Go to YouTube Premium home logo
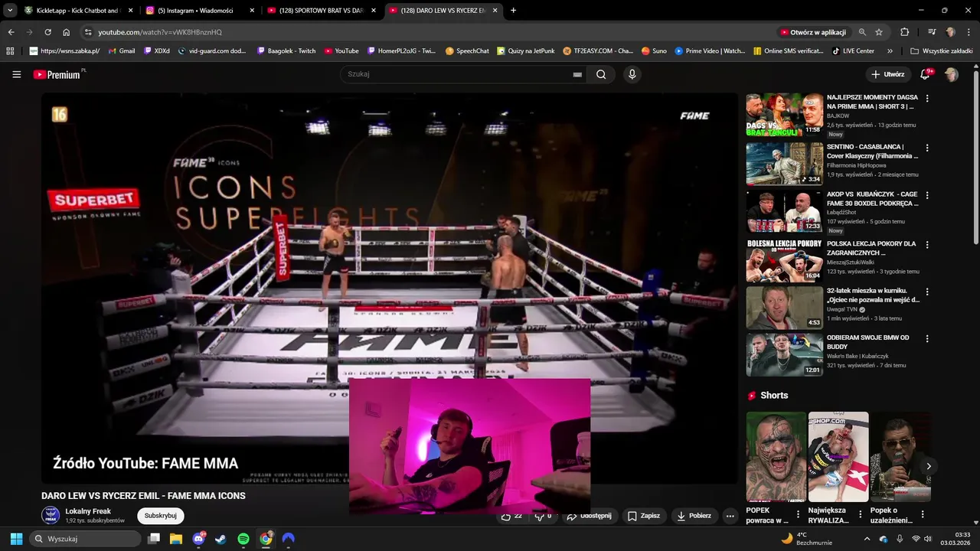 point(57,74)
